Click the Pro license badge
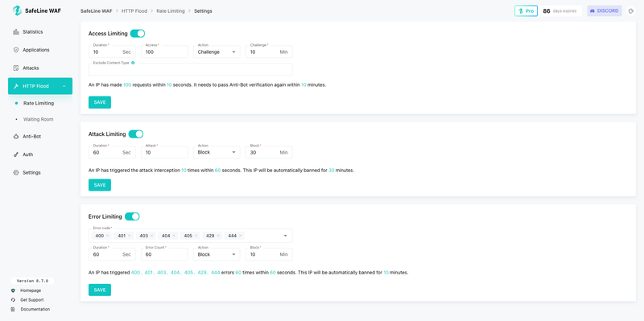Image resolution: width=644 pixels, height=321 pixels. coord(526,11)
